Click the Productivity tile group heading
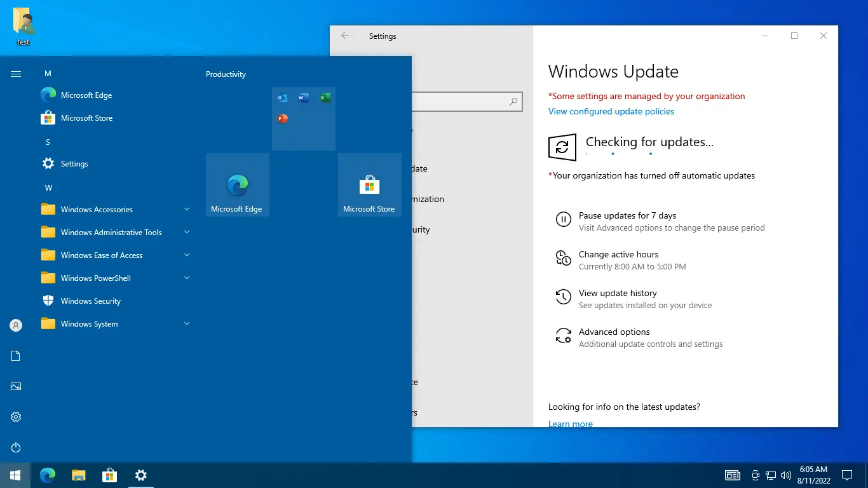 point(226,74)
